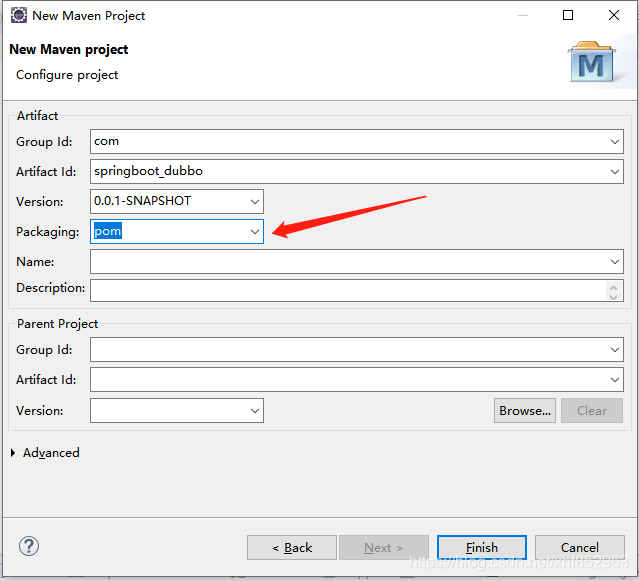Click the Description scroll up arrow

[614, 286]
